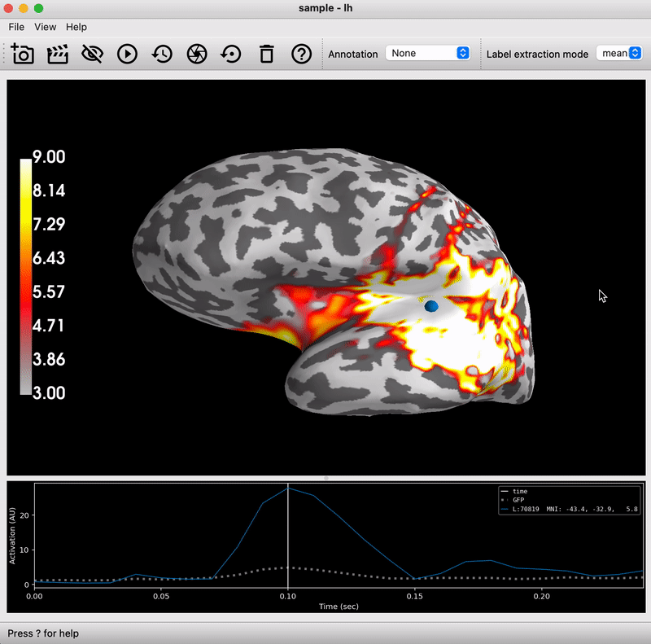Screen dimensions: 651x644
Task: Click the restore scaling icon
Action: point(231,55)
